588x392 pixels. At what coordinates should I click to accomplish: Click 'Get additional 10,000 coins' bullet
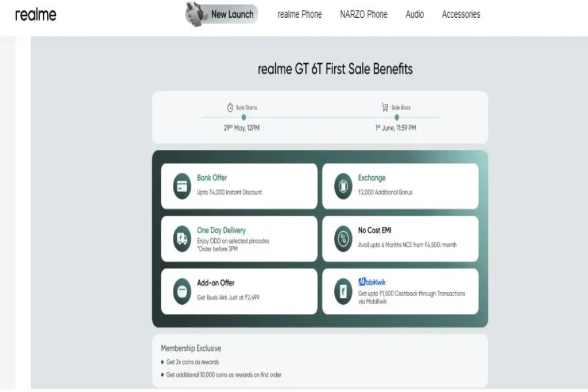(224, 375)
